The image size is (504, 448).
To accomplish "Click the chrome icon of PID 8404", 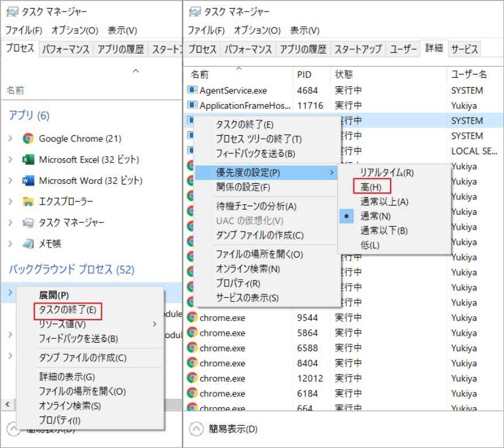I will [192, 363].
